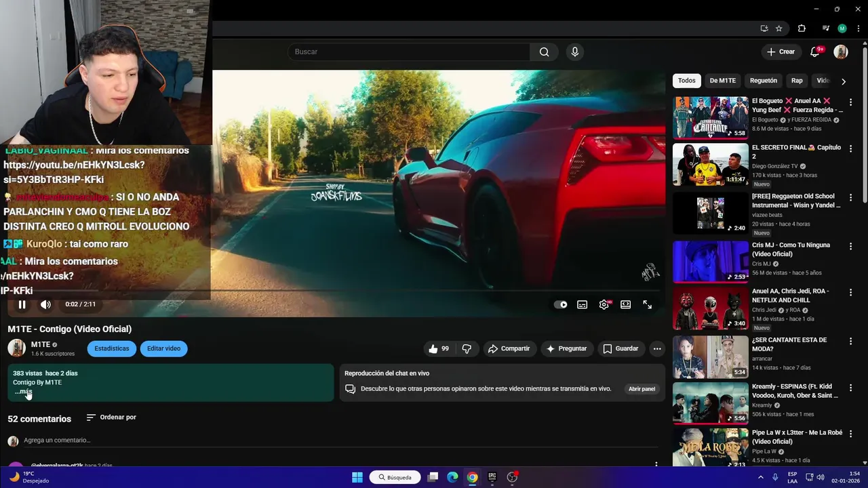Bookmark this page with the star icon
The image size is (868, 488).
click(x=779, y=28)
